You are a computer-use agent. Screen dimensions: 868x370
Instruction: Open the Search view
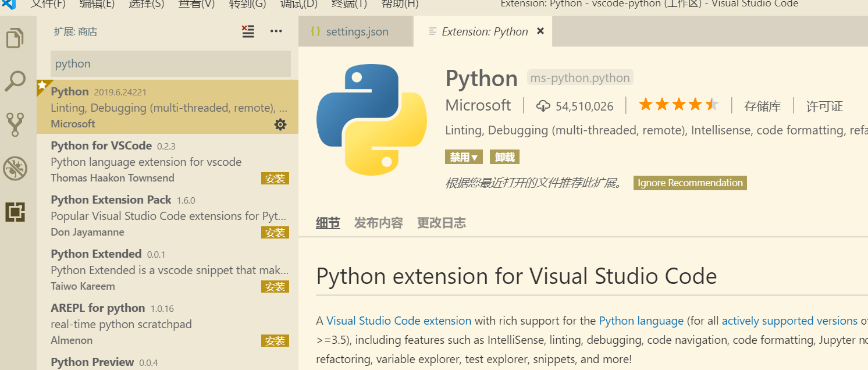16,80
